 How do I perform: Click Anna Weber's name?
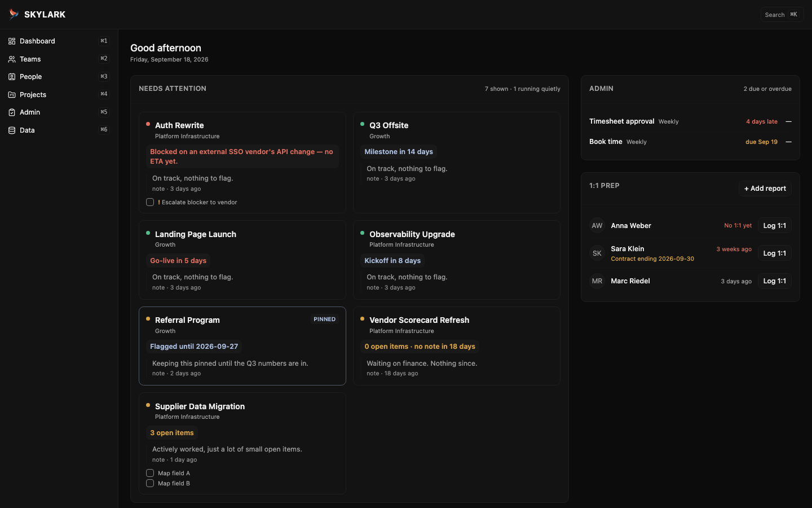coord(631,226)
